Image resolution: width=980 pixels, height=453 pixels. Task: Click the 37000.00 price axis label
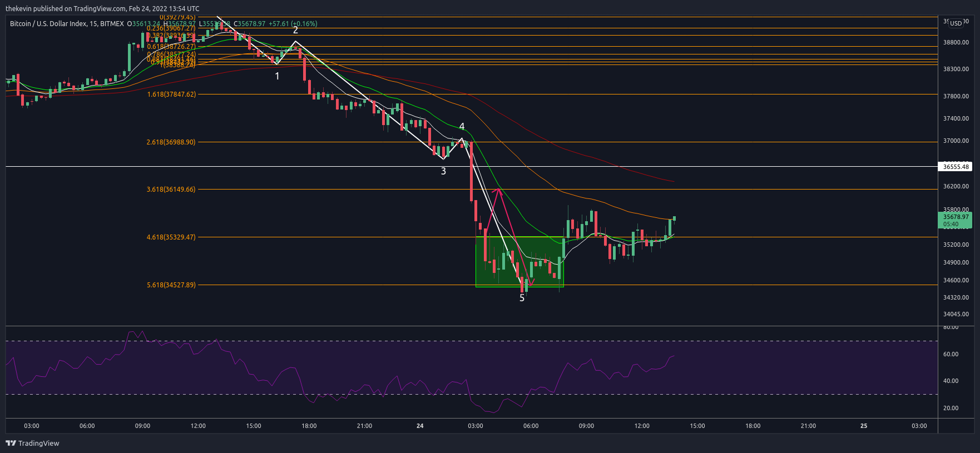pyautogui.click(x=956, y=141)
